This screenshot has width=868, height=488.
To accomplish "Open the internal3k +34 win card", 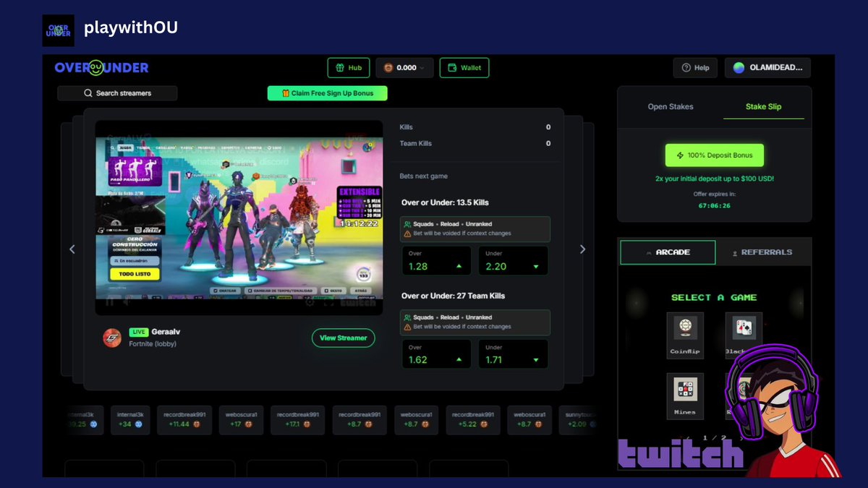I will pos(129,420).
